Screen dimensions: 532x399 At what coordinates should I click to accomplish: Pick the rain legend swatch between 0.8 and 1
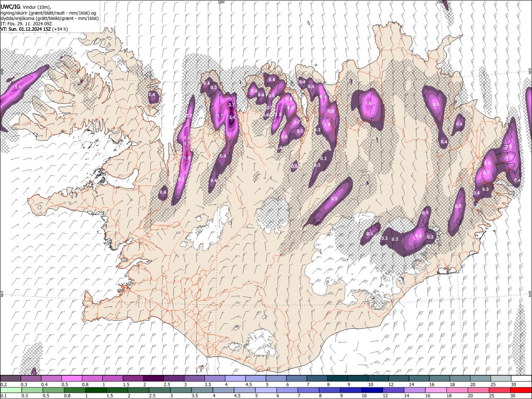75,390
